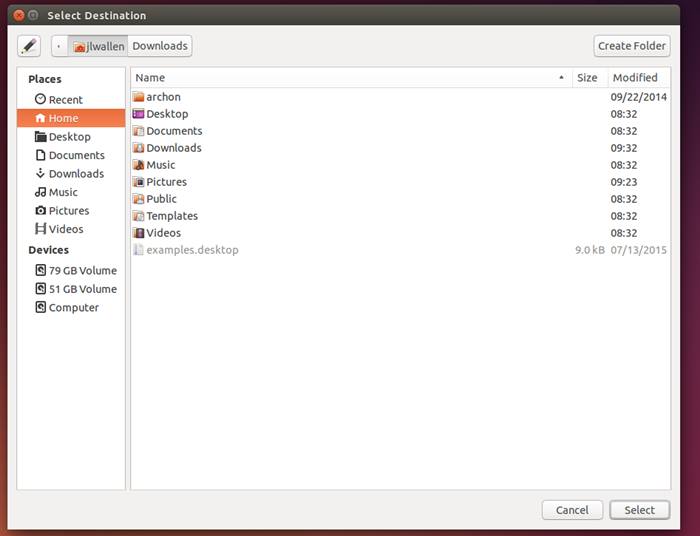
Task: Click the 51 GB Volume drive icon
Action: coord(40,288)
